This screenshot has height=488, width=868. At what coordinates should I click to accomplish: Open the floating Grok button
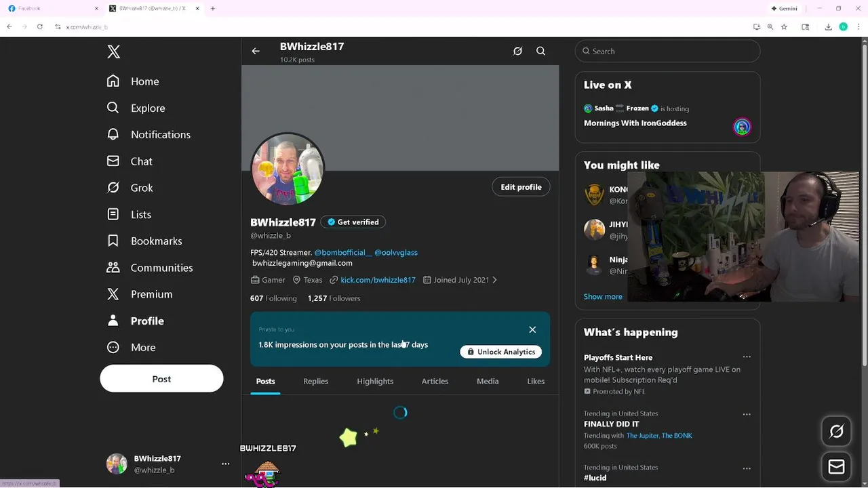pyautogui.click(x=836, y=432)
